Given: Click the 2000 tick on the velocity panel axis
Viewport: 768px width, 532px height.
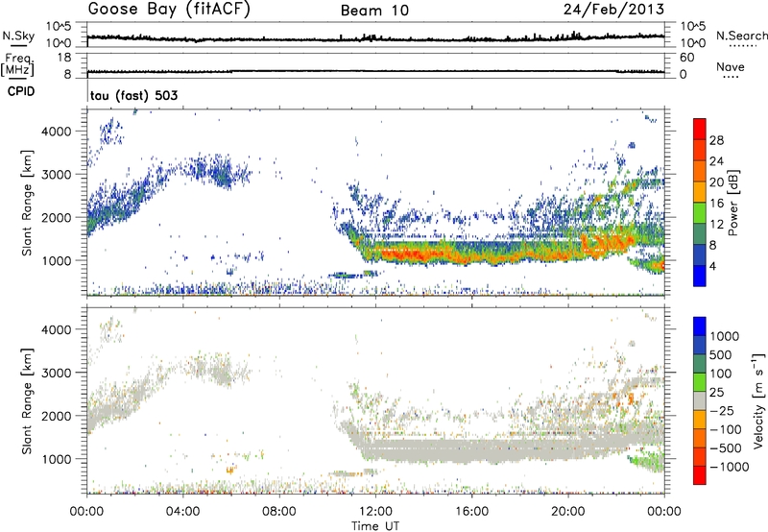Looking at the screenshot, I should click(x=57, y=416).
